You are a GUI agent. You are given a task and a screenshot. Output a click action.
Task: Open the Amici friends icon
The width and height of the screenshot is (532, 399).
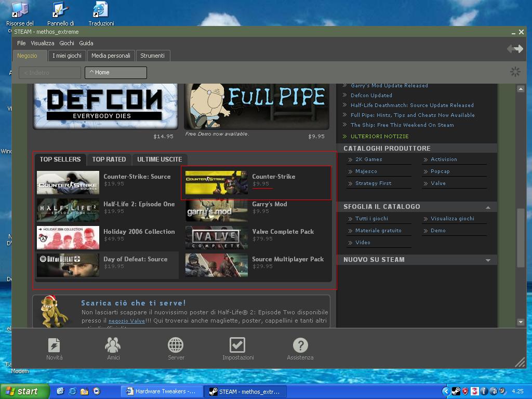click(x=113, y=345)
